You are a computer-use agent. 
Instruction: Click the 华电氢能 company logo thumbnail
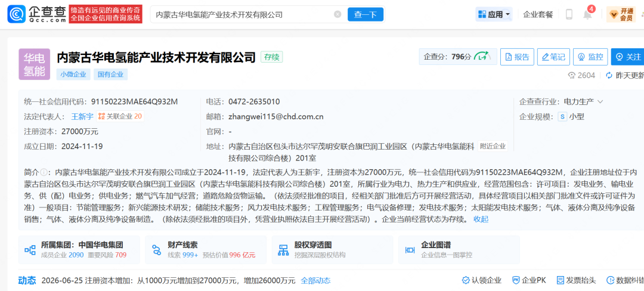click(34, 64)
